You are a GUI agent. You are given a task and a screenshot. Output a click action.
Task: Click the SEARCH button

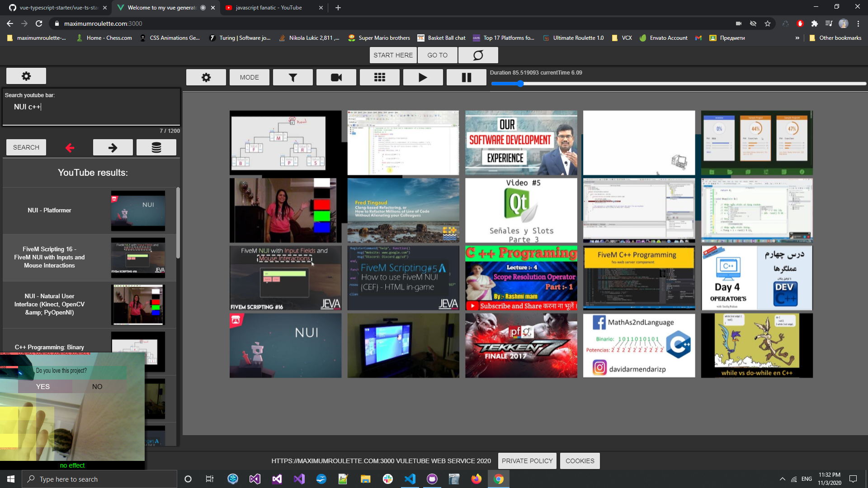[26, 147]
